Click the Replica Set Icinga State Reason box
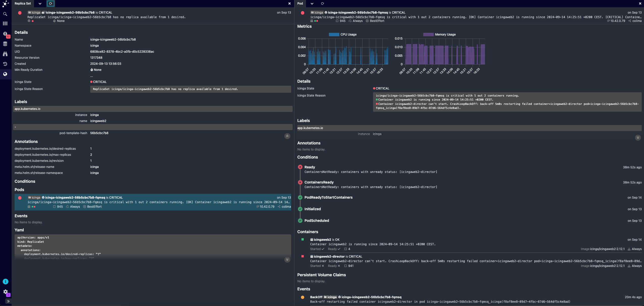 coord(191,89)
